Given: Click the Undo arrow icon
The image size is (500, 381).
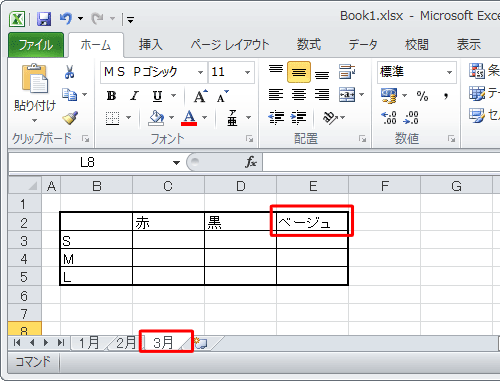Looking at the screenshot, I should pos(66,18).
